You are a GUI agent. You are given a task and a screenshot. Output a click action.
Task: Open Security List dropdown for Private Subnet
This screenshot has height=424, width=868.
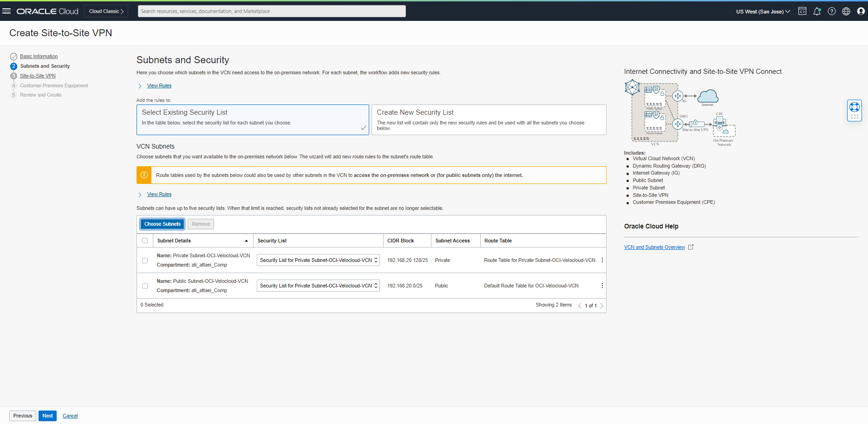[x=318, y=260]
